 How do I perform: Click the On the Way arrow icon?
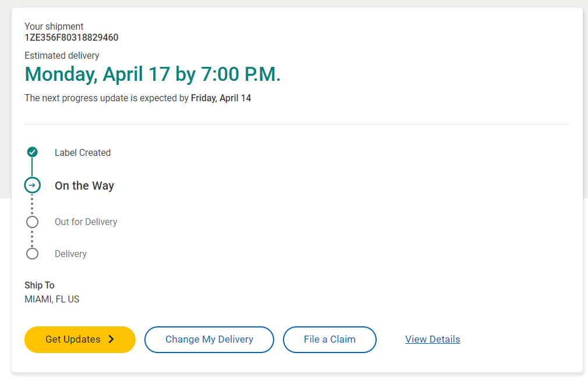(33, 186)
